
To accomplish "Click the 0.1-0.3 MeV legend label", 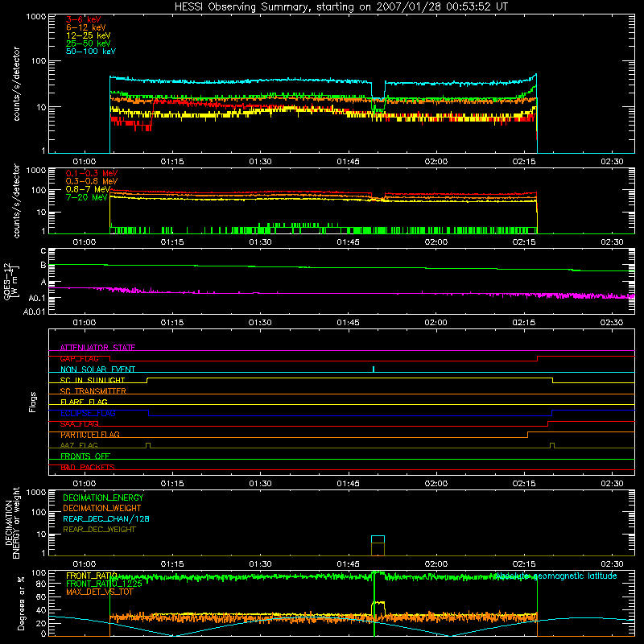I will pyautogui.click(x=92, y=173).
